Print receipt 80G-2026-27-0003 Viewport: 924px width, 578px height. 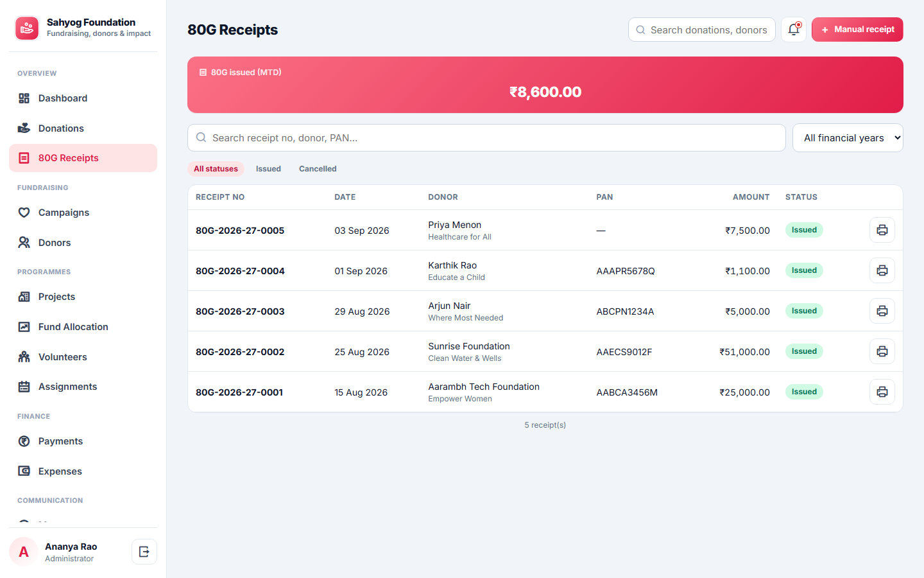pyautogui.click(x=882, y=311)
